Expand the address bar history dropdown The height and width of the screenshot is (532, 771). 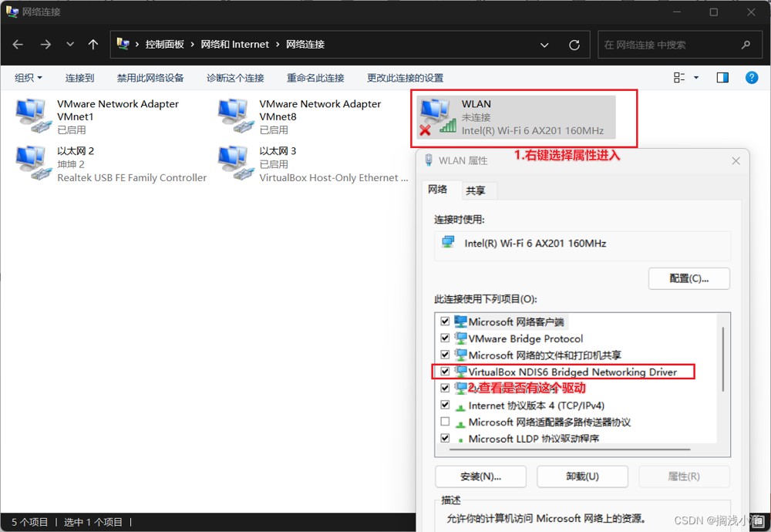tap(544, 45)
